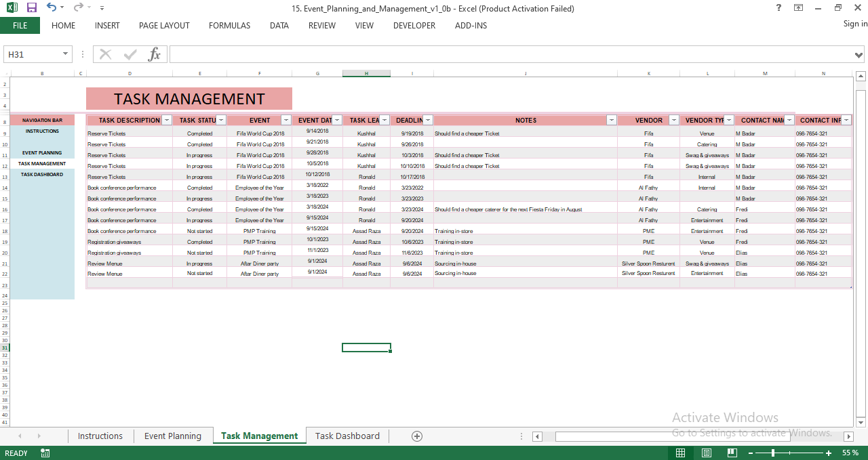868x460 pixels.
Task: Click the zoom slider handle
Action: click(773, 453)
